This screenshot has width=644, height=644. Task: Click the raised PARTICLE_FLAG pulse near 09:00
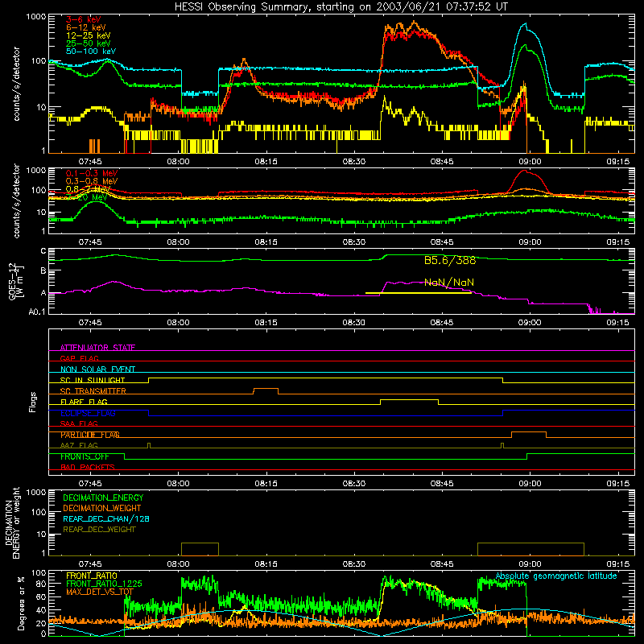point(529,432)
